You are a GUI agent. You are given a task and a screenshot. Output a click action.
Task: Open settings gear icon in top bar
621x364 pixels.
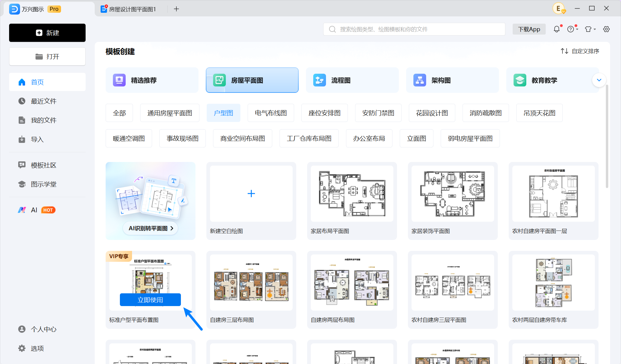click(606, 29)
